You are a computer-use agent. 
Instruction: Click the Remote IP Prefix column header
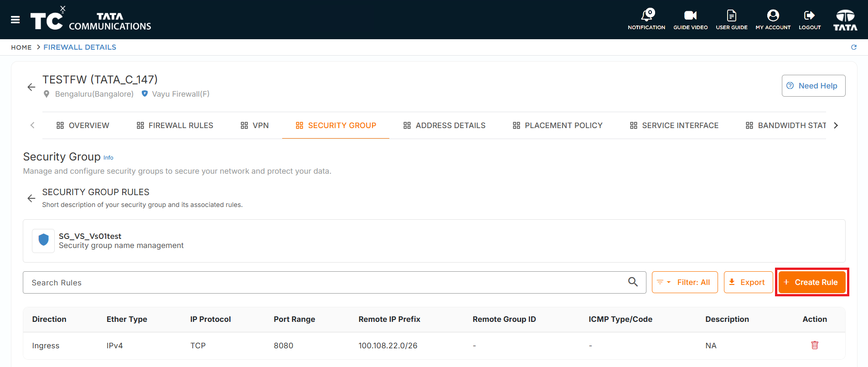point(389,319)
